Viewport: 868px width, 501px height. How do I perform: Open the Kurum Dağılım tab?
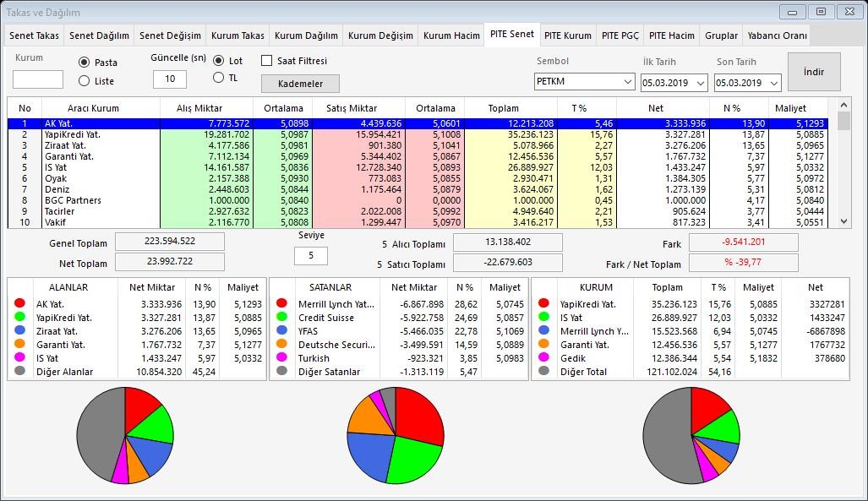click(306, 35)
